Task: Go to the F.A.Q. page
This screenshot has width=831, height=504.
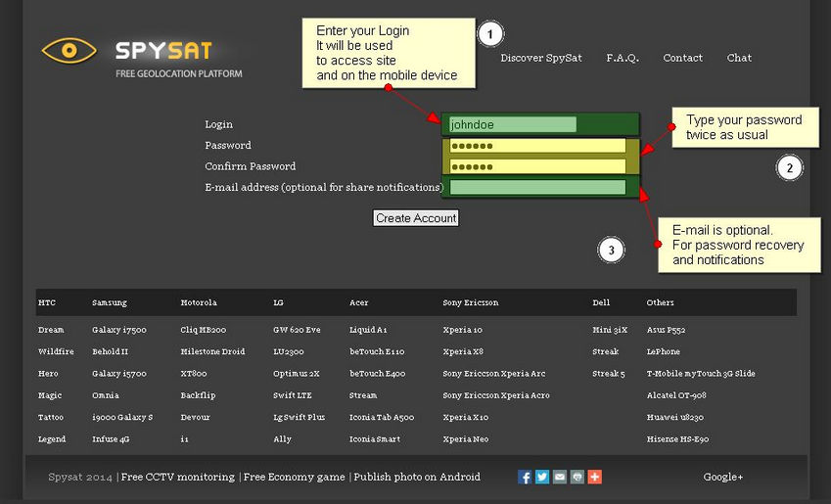Action: tap(623, 58)
